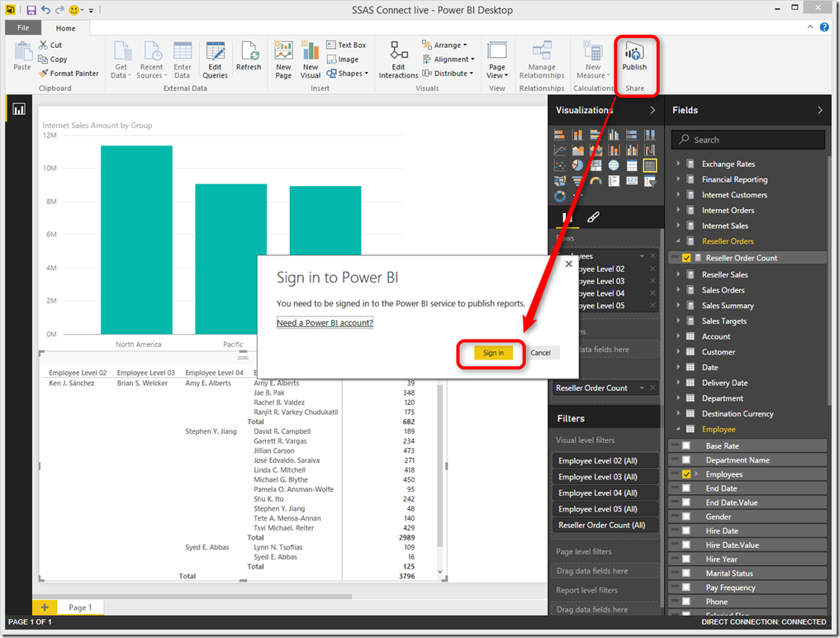
Task: Click the Redo arrow icon
Action: (x=59, y=10)
